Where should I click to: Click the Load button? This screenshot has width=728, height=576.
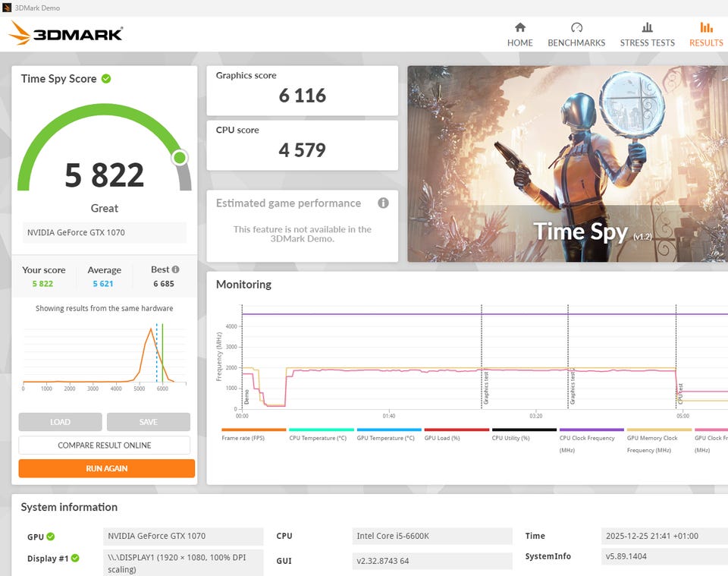click(x=61, y=422)
